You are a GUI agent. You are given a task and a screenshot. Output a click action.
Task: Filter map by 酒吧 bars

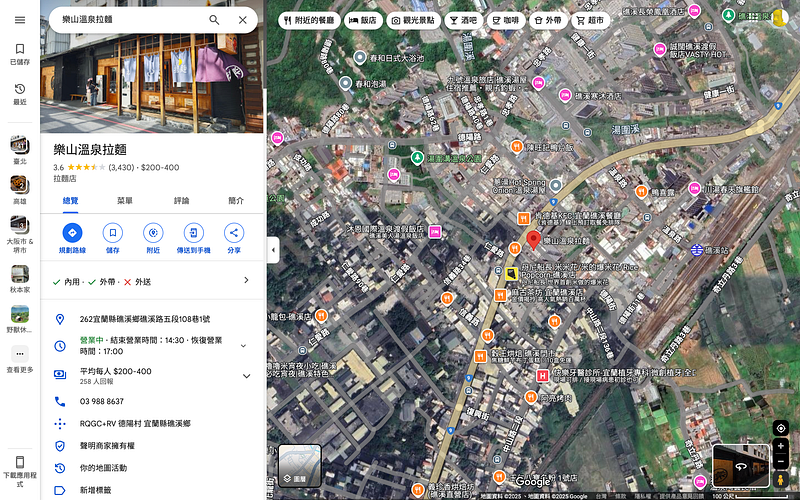point(463,20)
